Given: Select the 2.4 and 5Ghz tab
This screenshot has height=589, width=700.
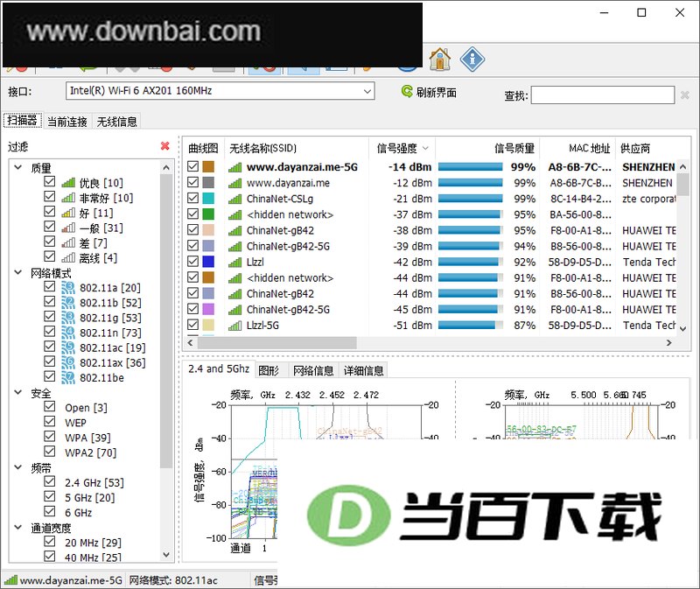Looking at the screenshot, I should tap(218, 368).
